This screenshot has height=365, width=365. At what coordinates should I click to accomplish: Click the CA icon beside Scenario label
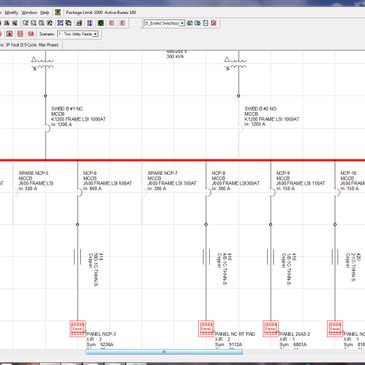(31, 34)
